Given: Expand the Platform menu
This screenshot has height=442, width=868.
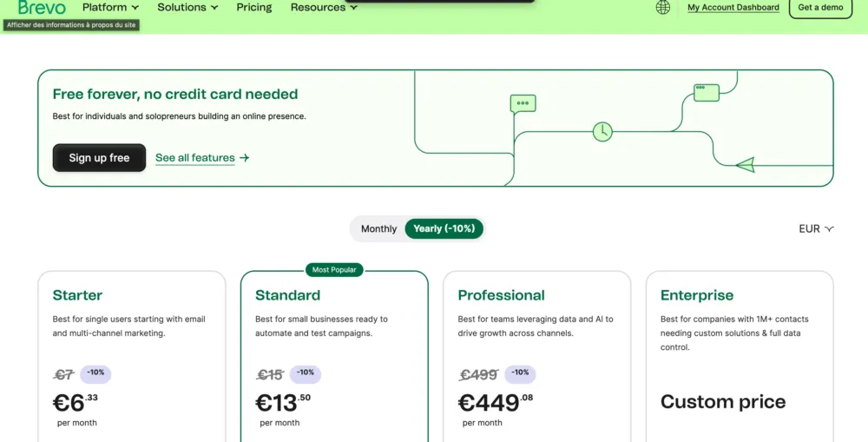Looking at the screenshot, I should pos(110,7).
